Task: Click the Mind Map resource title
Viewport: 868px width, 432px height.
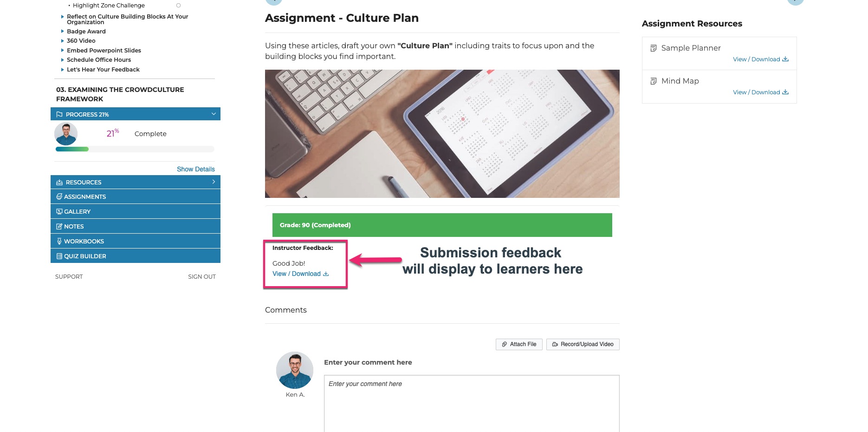Action: tap(680, 81)
